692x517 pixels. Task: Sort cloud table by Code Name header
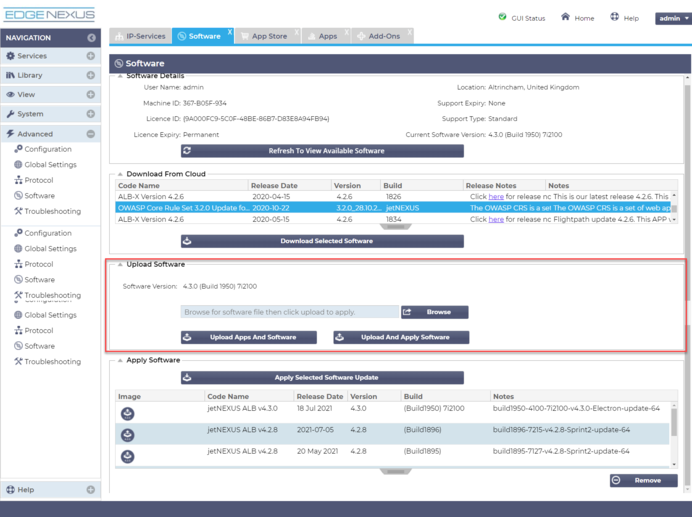tap(182, 185)
